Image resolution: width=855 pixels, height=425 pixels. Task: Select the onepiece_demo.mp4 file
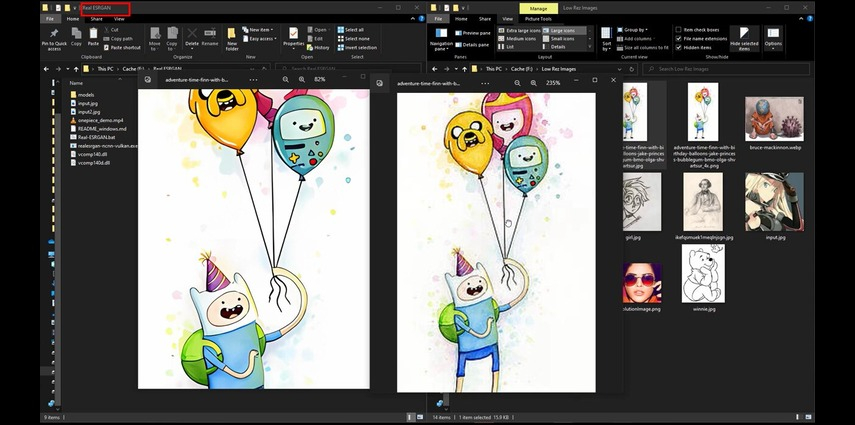point(97,120)
